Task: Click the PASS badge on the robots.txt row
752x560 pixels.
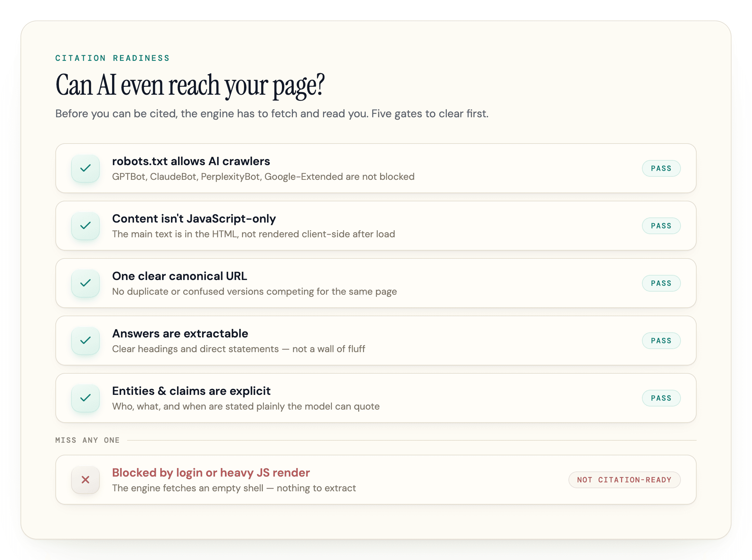Action: point(661,168)
